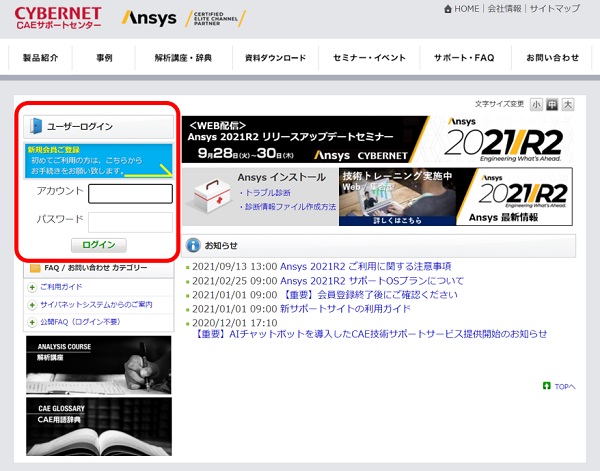Screen dimensions: 600x471
Task: Go to HOME via house icon
Action: [448, 8]
